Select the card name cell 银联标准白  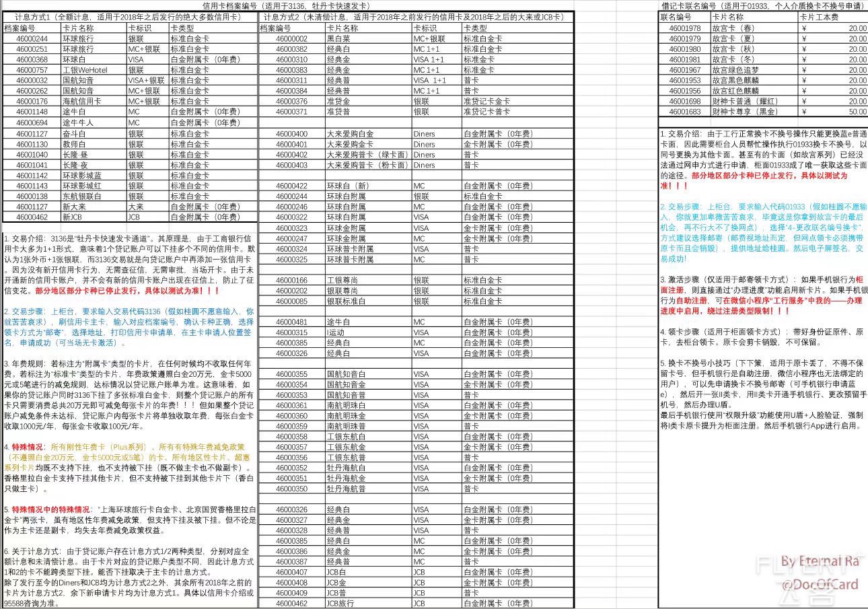pos(368,301)
